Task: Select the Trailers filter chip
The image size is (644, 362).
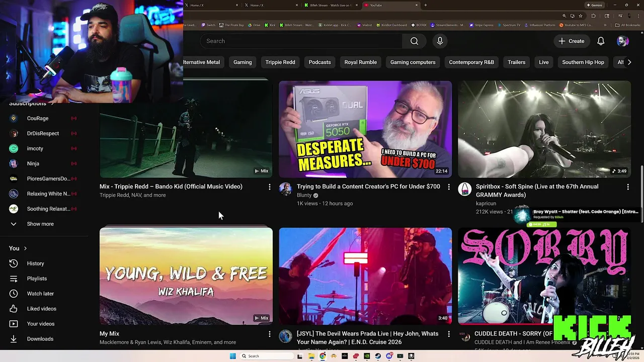Action: pos(516,62)
